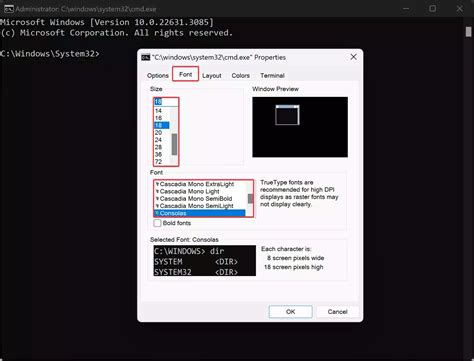This screenshot has height=361, width=474.
Task: Go to the Colors tab
Action: [x=241, y=76]
